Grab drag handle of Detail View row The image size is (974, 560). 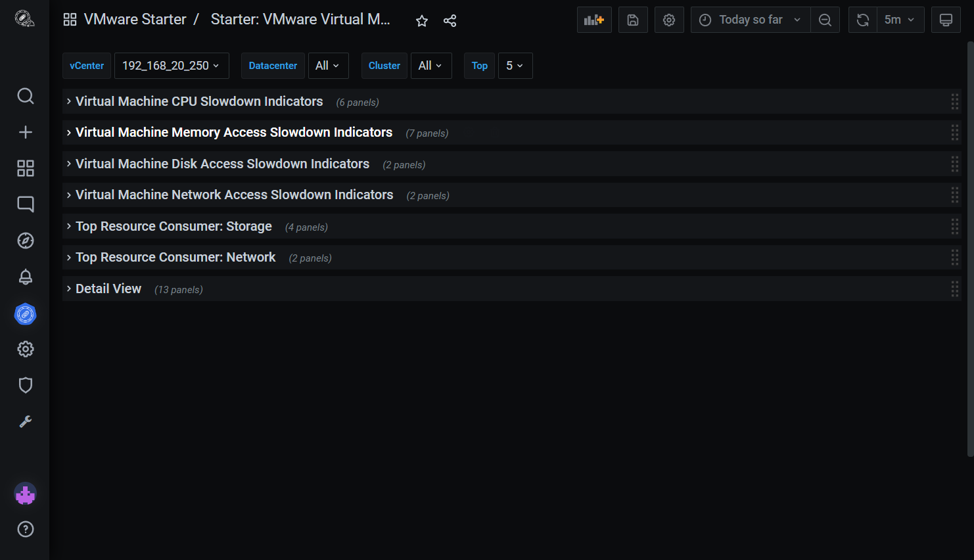tap(954, 289)
